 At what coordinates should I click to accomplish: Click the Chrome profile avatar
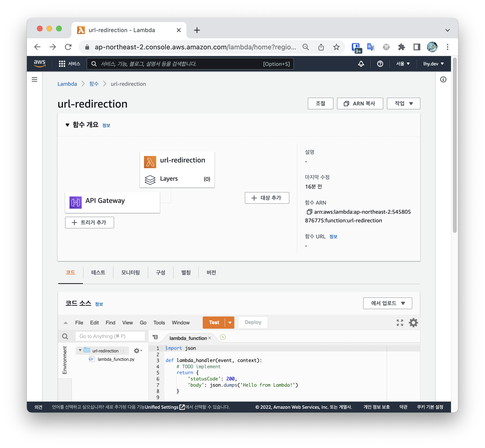pyautogui.click(x=432, y=47)
